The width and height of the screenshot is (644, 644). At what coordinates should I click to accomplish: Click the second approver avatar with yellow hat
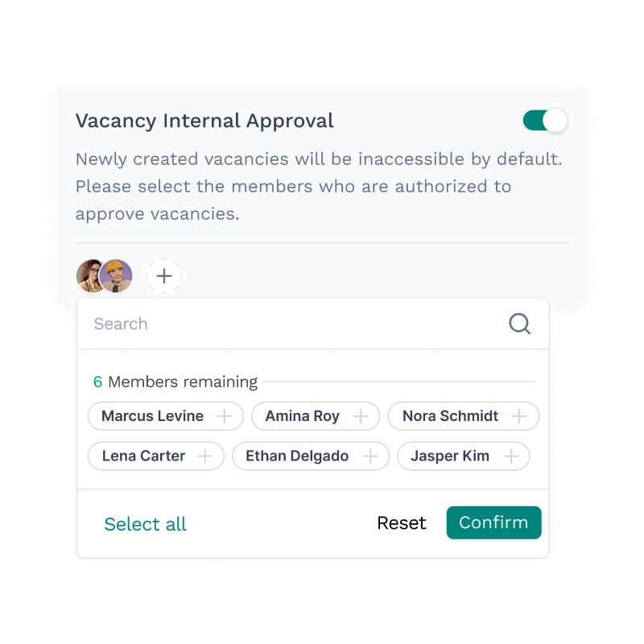point(118,276)
